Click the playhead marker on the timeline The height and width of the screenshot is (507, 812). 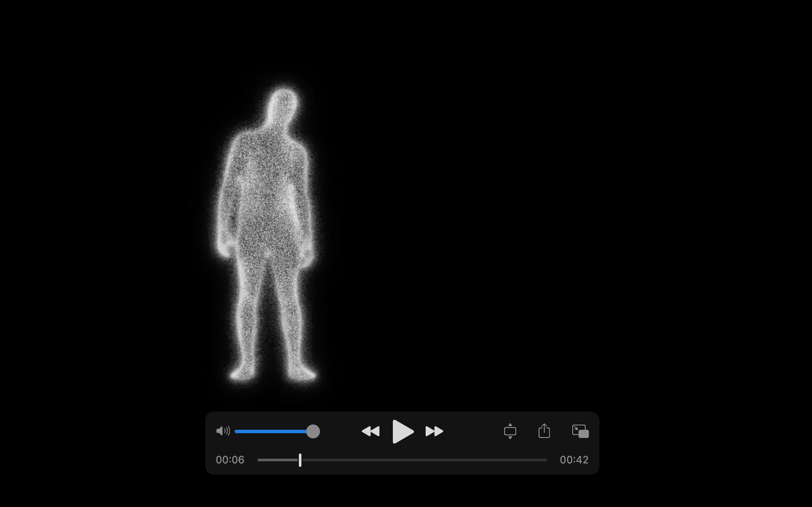pyautogui.click(x=300, y=460)
